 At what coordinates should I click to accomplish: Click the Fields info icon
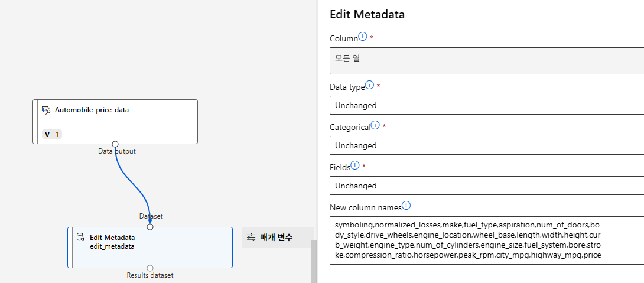(355, 165)
